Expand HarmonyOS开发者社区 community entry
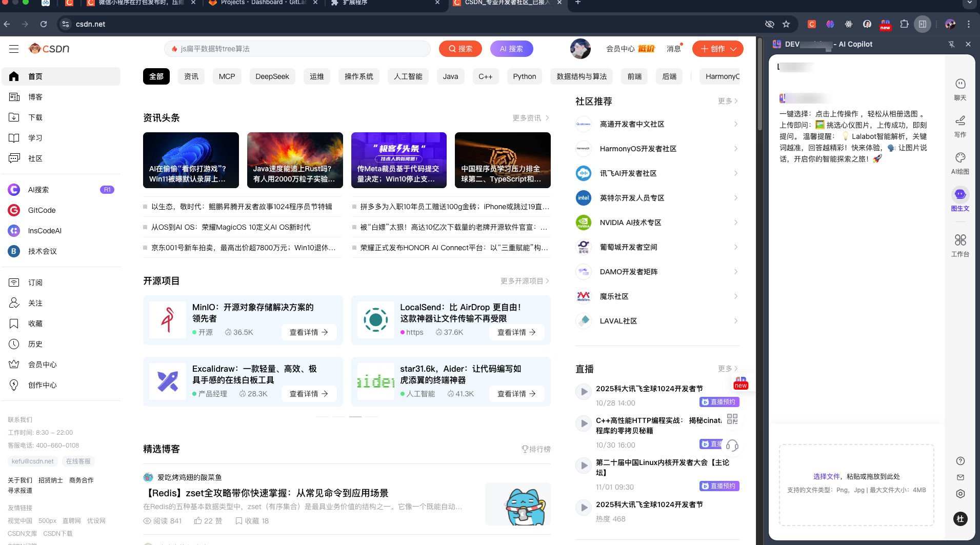 (735, 149)
